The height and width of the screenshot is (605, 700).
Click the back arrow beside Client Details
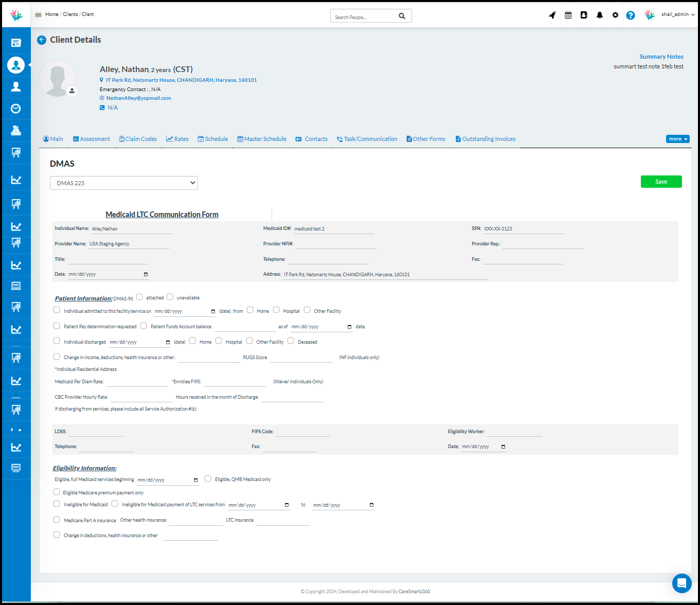42,40
